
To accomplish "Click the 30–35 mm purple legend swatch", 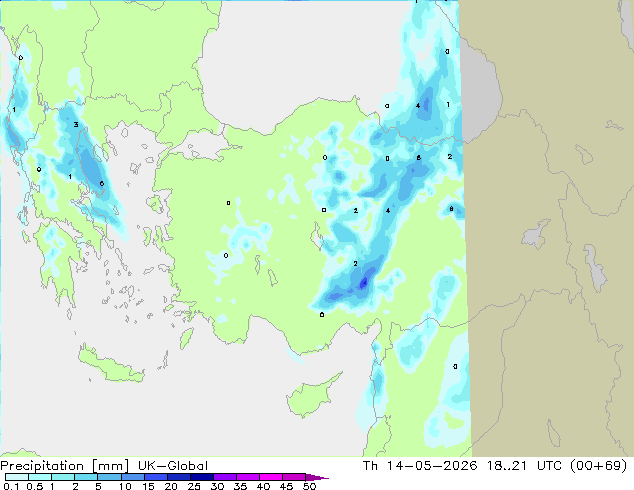I will (225, 477).
